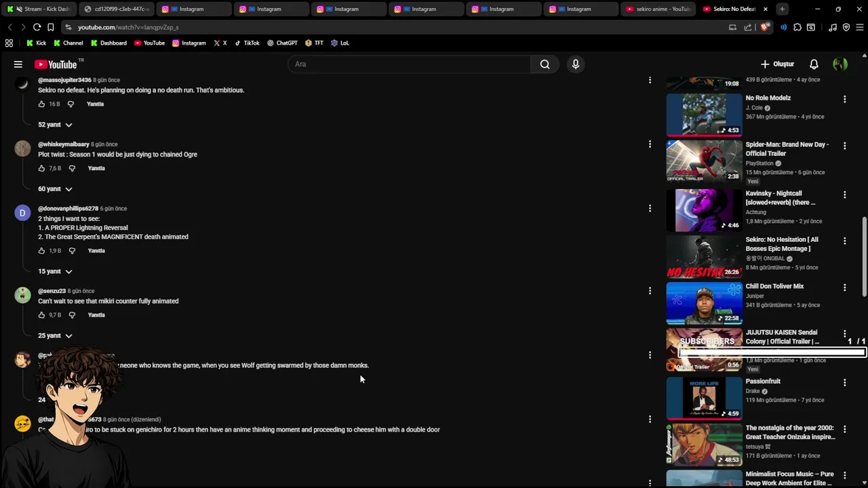The width and height of the screenshot is (868, 488).
Task: Open the TikTok bookmark
Action: (247, 43)
